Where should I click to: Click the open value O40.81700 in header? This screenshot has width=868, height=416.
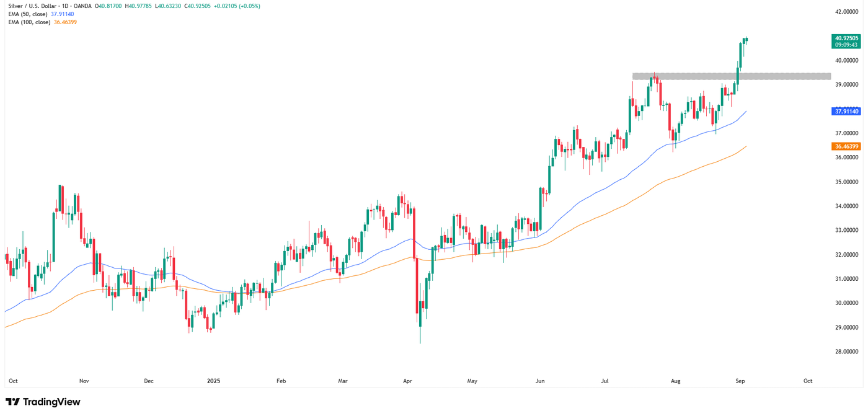point(112,6)
